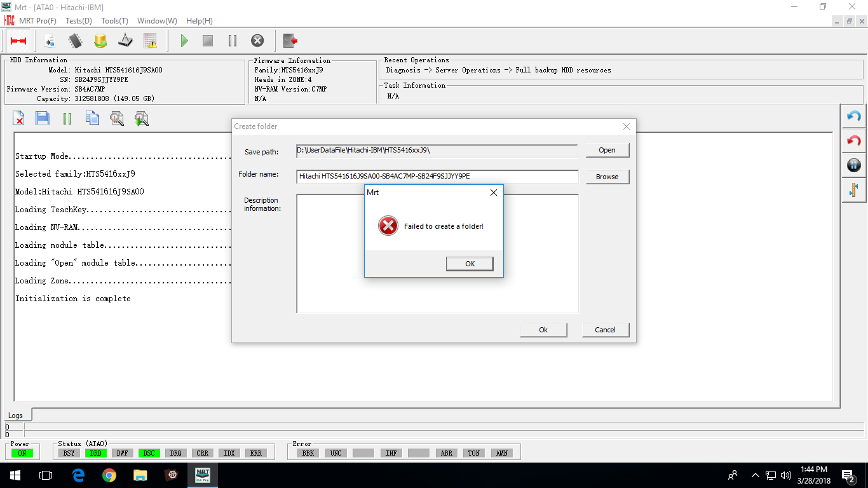Close the Mrt error dialog
The height and width of the screenshot is (488, 868).
494,193
